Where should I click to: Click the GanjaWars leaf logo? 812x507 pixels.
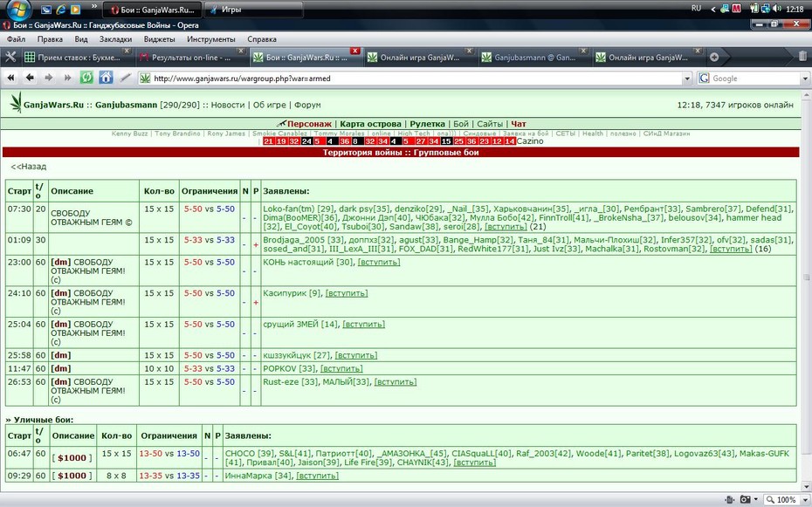click(16, 102)
